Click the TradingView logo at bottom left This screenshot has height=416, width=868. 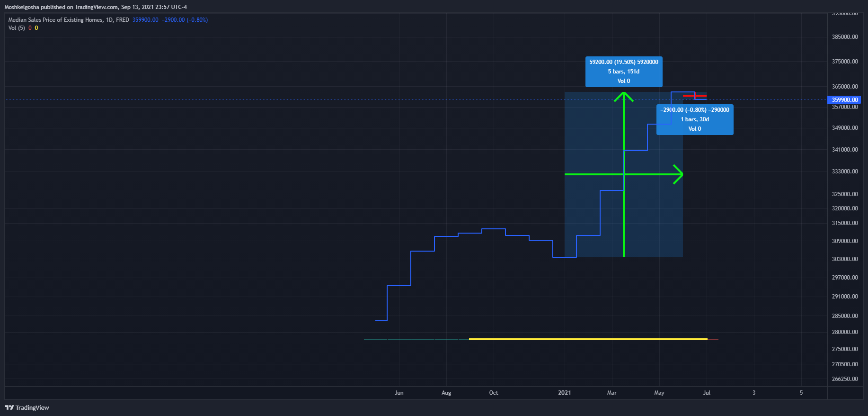[x=27, y=407]
